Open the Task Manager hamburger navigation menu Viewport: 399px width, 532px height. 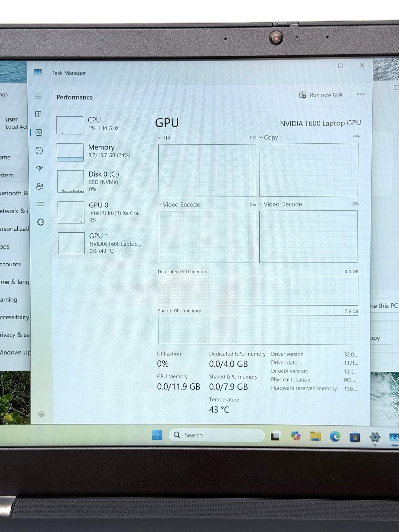point(38,96)
